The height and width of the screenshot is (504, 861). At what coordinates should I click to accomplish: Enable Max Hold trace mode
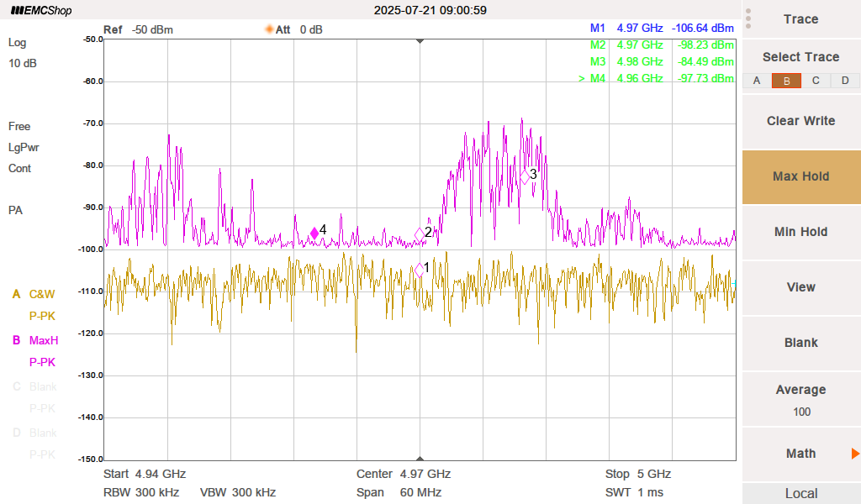click(800, 176)
